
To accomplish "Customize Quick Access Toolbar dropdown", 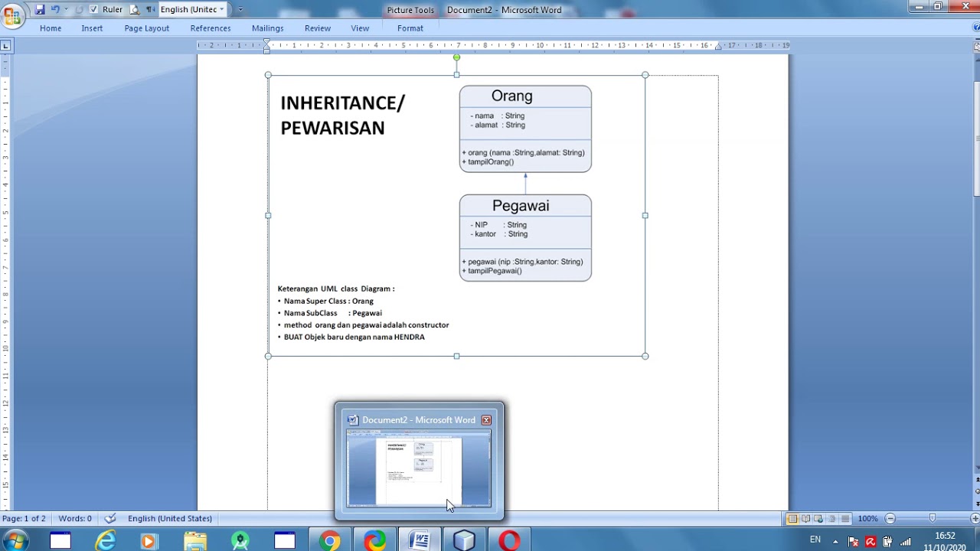I will click(x=240, y=10).
